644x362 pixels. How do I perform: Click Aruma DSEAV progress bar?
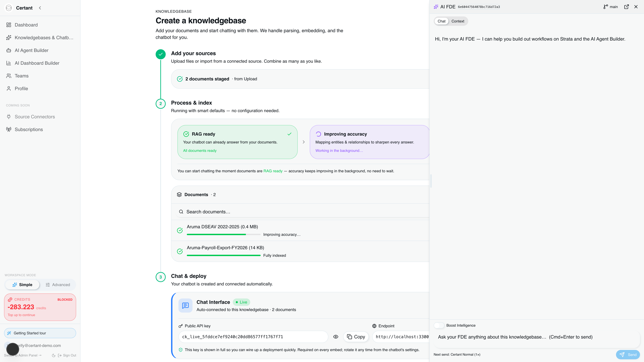pyautogui.click(x=224, y=234)
